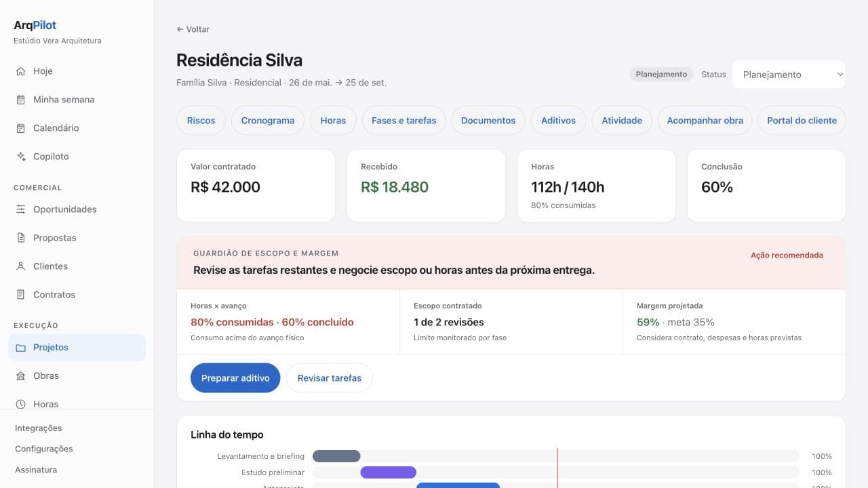Click the Linha do tempo heading

227,434
